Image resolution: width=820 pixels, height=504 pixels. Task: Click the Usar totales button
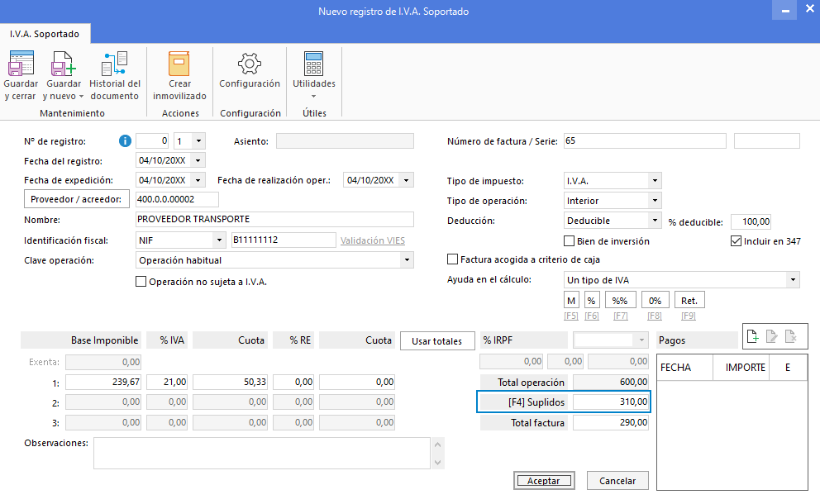point(436,341)
